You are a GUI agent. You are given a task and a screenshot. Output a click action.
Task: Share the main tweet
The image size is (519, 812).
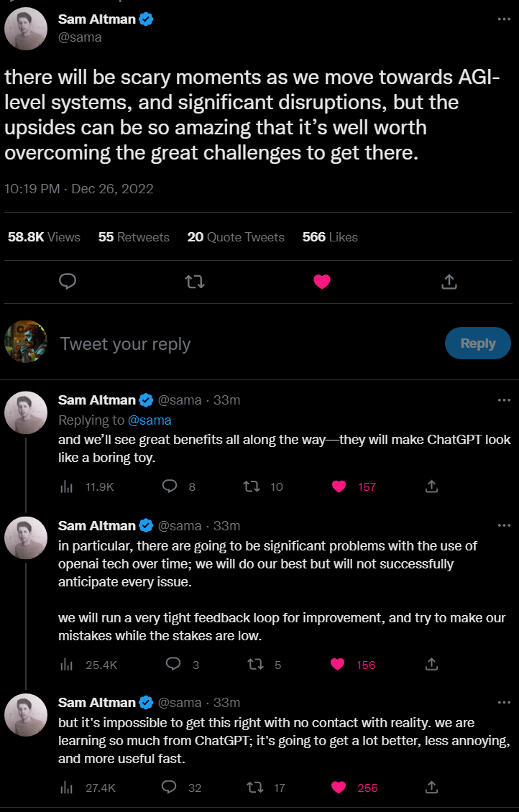[x=449, y=282]
